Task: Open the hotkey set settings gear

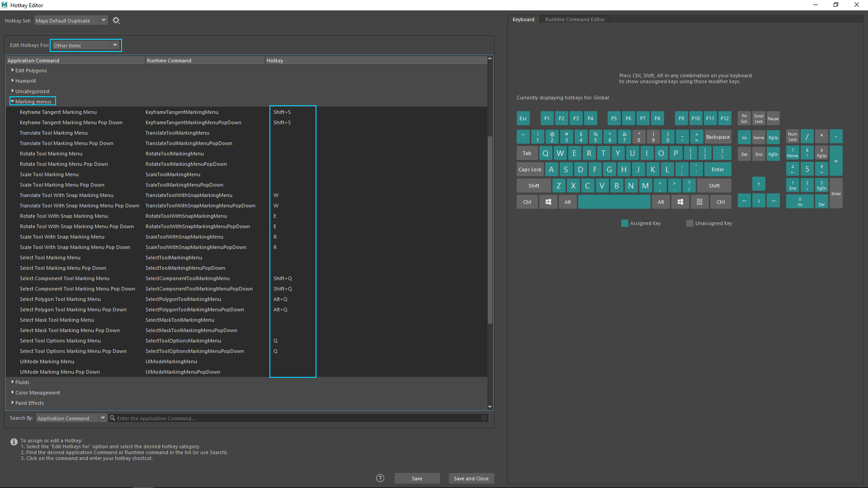Action: 116,20
